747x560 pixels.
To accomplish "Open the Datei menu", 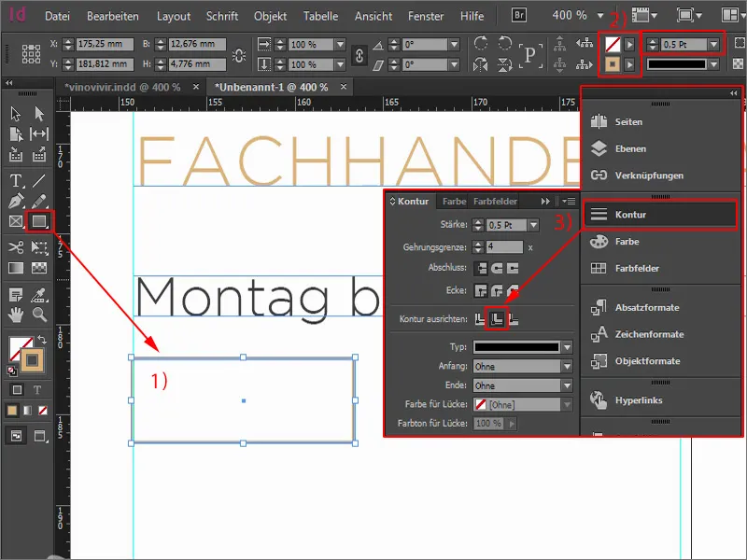I will click(57, 16).
